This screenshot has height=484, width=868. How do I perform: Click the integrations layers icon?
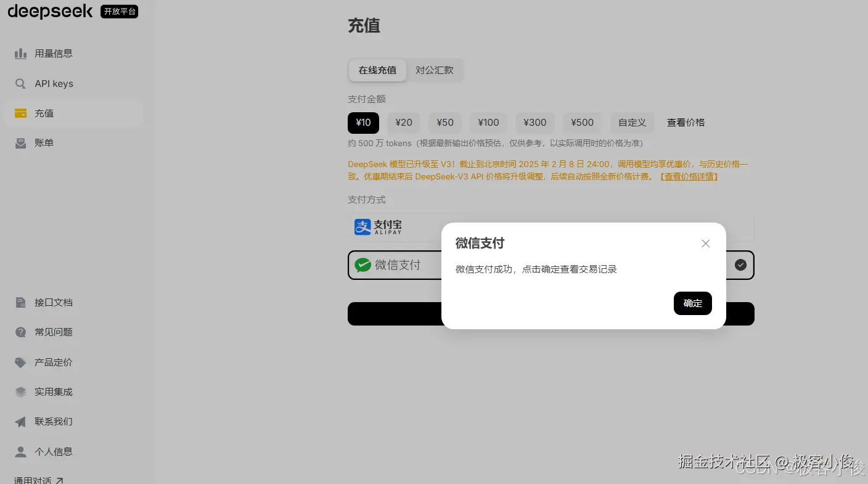point(20,392)
